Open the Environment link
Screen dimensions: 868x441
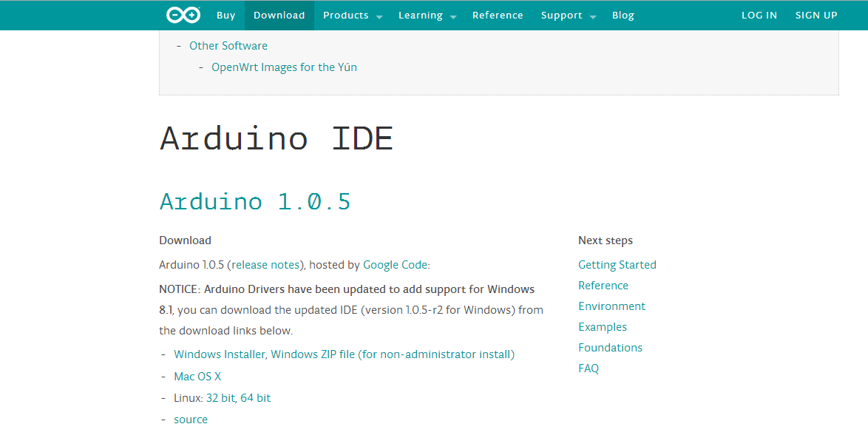[x=612, y=306]
